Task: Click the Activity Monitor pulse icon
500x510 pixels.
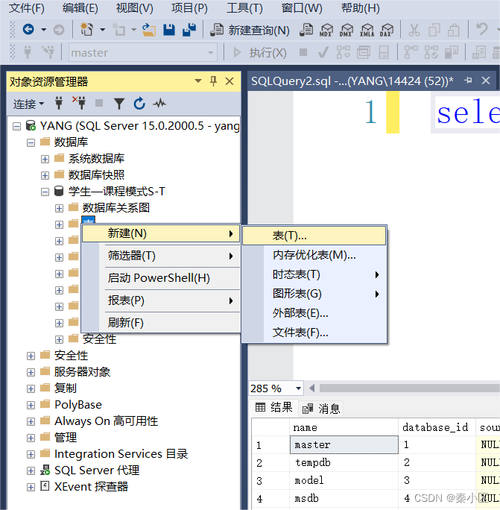Action: [x=159, y=103]
